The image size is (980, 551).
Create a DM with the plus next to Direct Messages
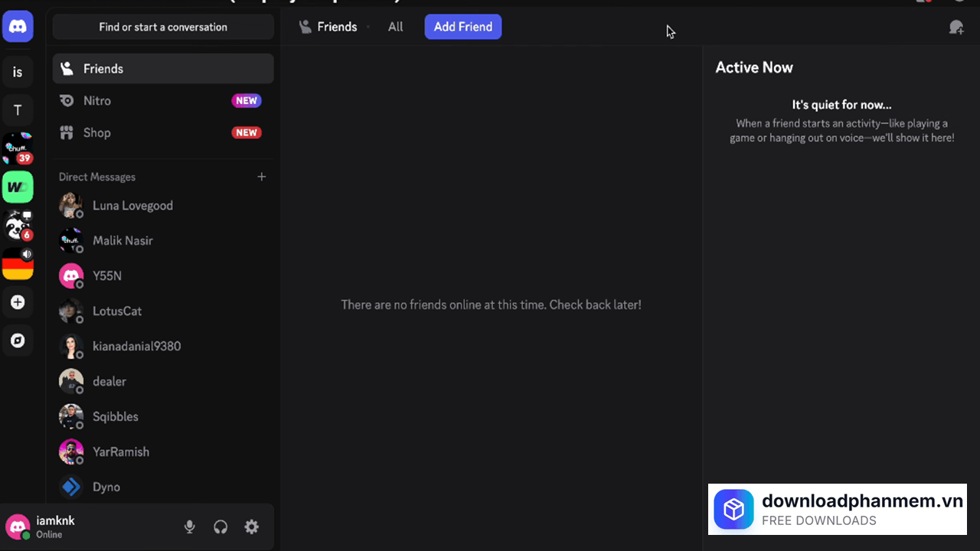[x=261, y=177]
